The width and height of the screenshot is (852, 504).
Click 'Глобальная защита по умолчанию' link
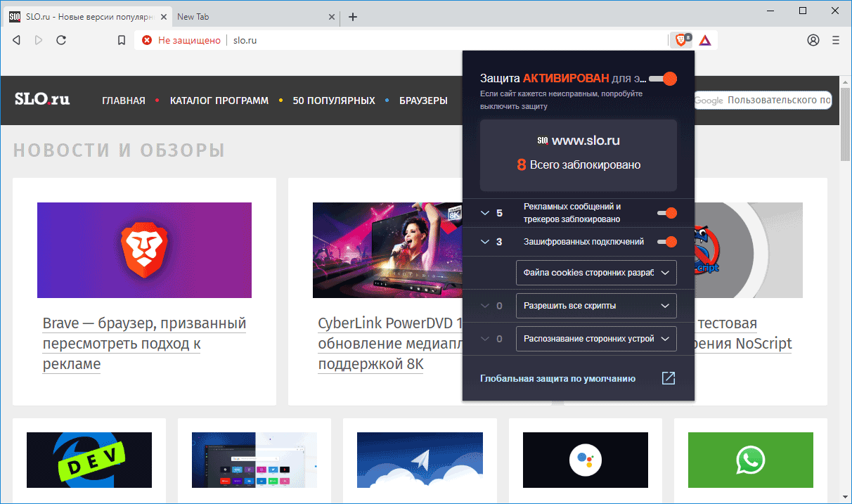pos(557,378)
